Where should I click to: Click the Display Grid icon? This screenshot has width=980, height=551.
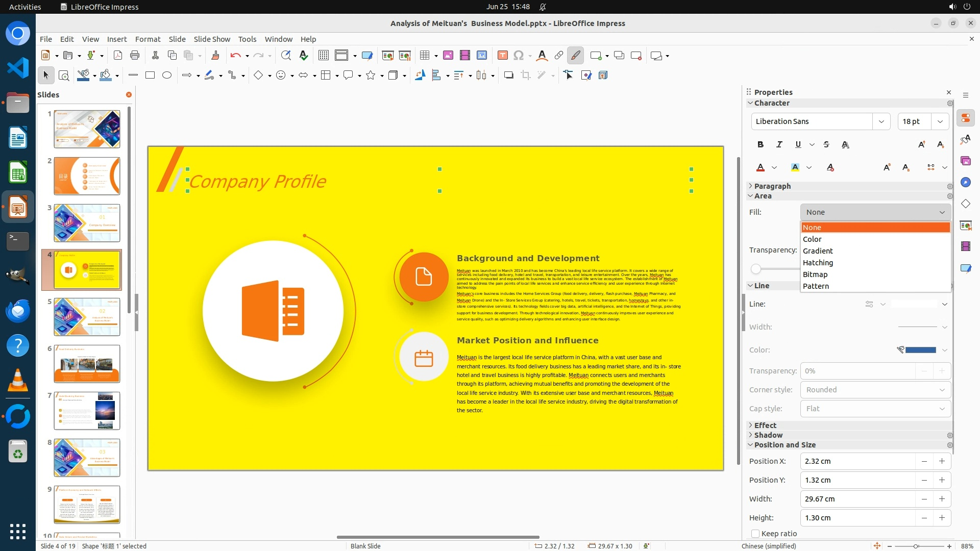click(x=323, y=56)
